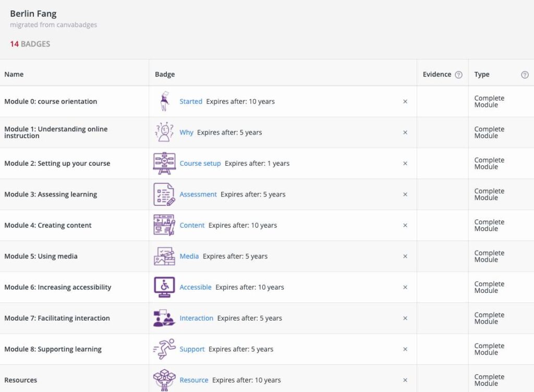Open help icon next to Evidence
This screenshot has height=392, width=534.
pyautogui.click(x=458, y=75)
